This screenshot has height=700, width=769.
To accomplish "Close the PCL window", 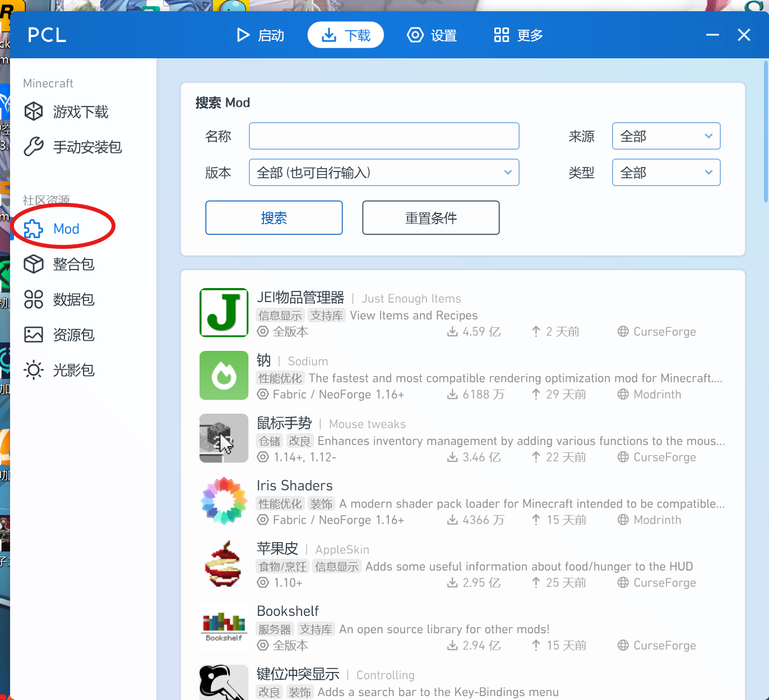I will pyautogui.click(x=744, y=35).
